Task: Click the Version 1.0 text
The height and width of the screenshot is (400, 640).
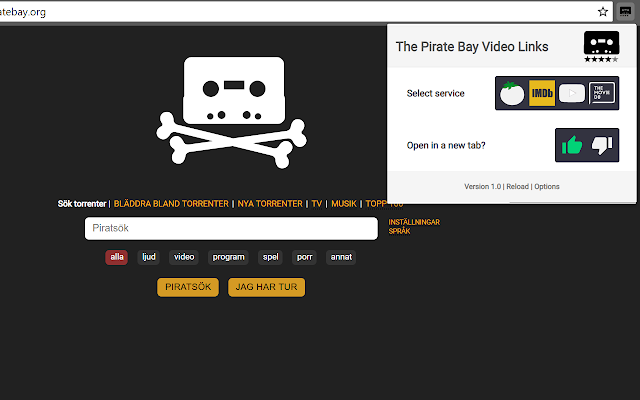Action: (482, 187)
